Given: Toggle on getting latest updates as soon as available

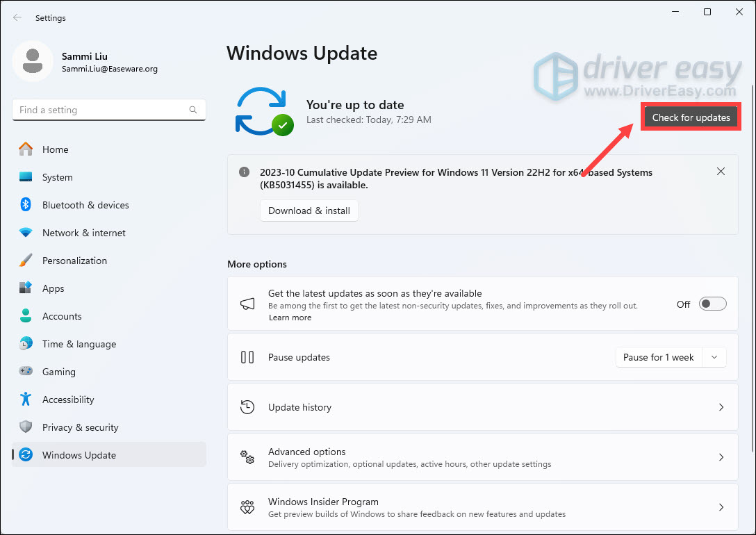Looking at the screenshot, I should coord(712,304).
